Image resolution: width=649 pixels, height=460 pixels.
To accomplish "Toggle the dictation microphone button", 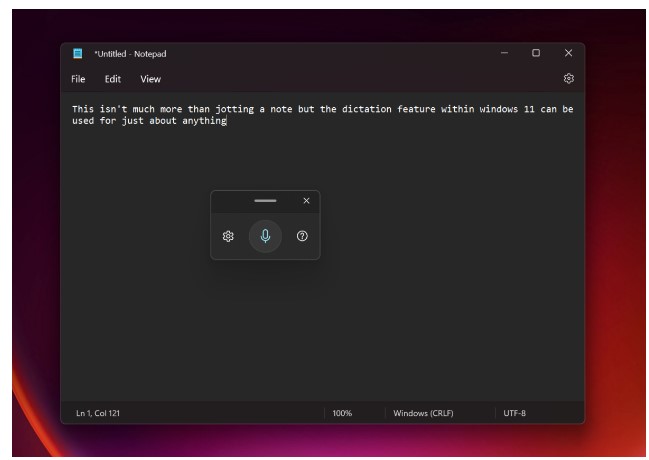I will [x=265, y=236].
